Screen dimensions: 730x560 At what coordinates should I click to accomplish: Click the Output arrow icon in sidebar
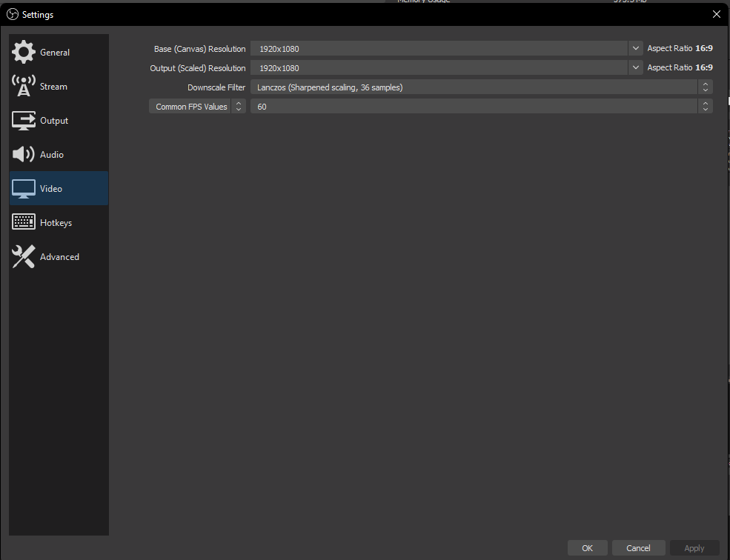tap(22, 120)
